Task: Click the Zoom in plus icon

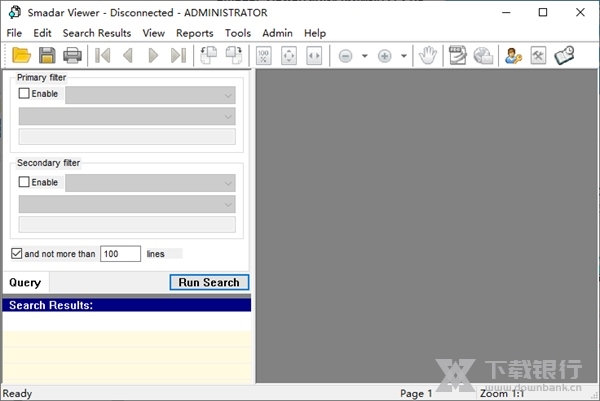Action: click(x=385, y=56)
